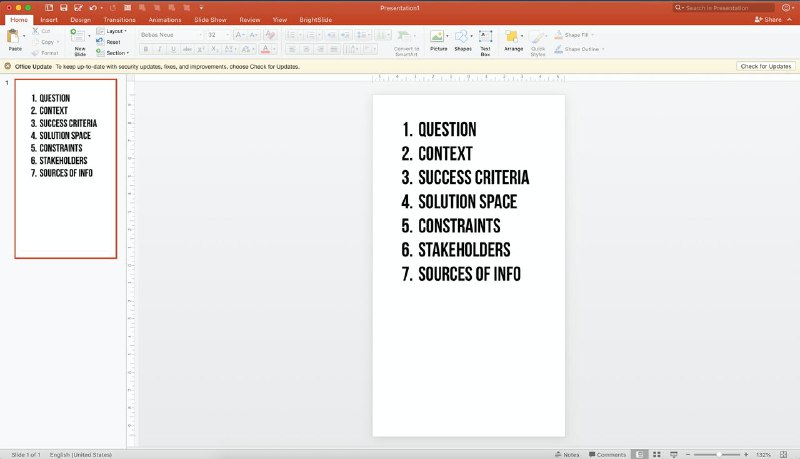Toggle bold formatting
Image resolution: width=800 pixels, height=459 pixels.
[x=146, y=49]
